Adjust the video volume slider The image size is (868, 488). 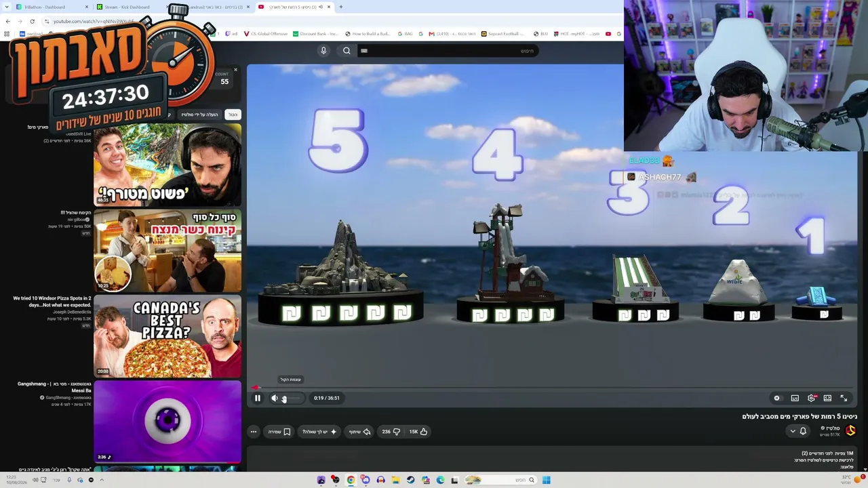tap(291, 399)
